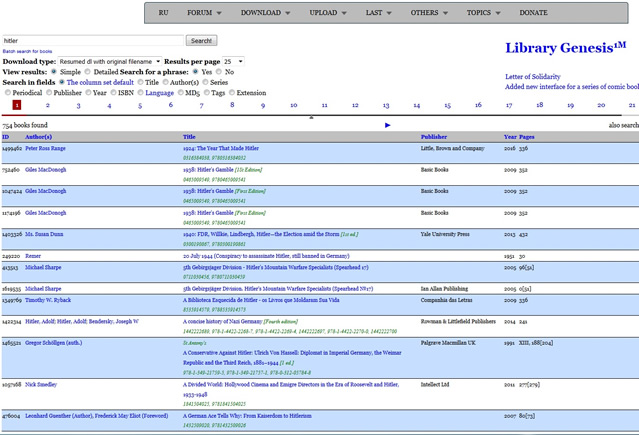Open author Timothy W. Ryback
The height and width of the screenshot is (435, 639).
tap(48, 300)
